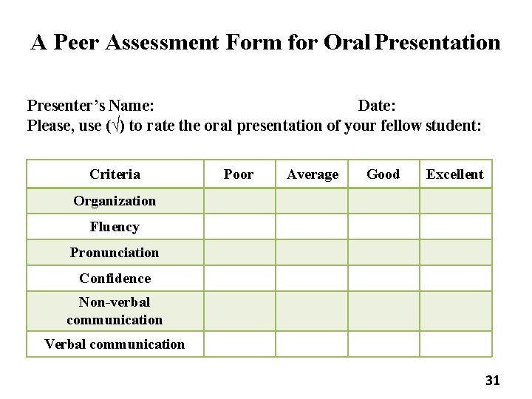Select Excellent cell for Non-verbal communication
Image resolution: width=532 pixels, height=399 pixels.
tap(455, 311)
